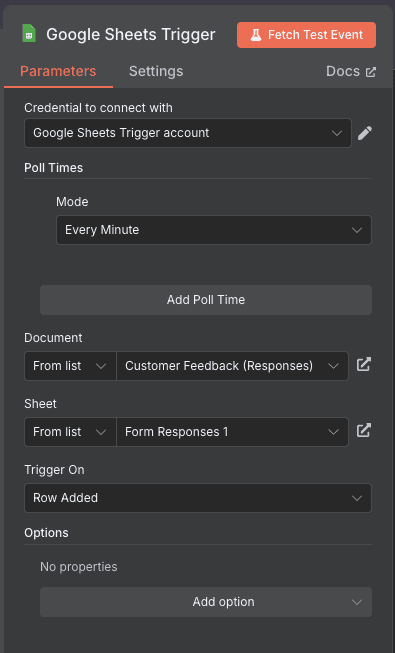Edit credential with the pencil icon
Viewport: 395px width, 653px height.
pos(365,133)
